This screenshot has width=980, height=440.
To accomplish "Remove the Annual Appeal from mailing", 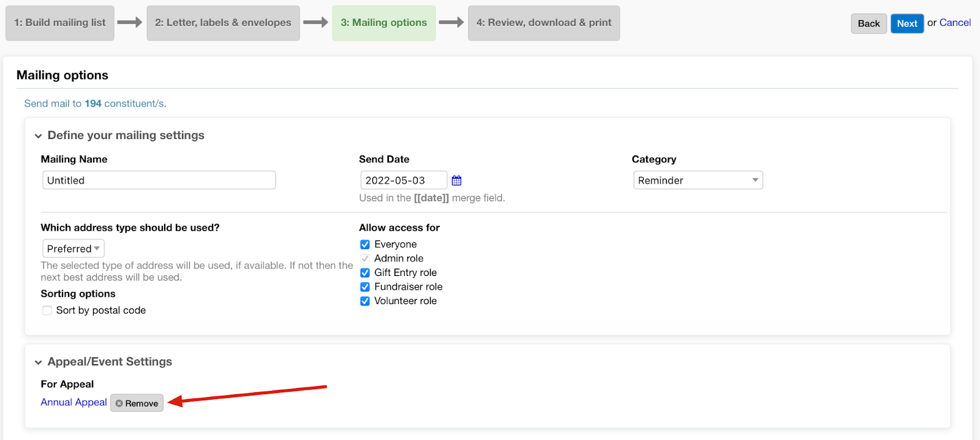I will point(137,403).
